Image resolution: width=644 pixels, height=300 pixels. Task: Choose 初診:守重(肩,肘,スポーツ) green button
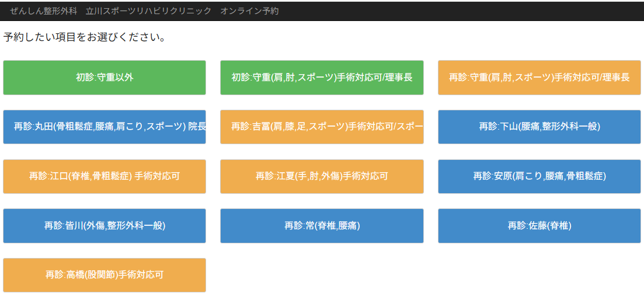pyautogui.click(x=322, y=78)
